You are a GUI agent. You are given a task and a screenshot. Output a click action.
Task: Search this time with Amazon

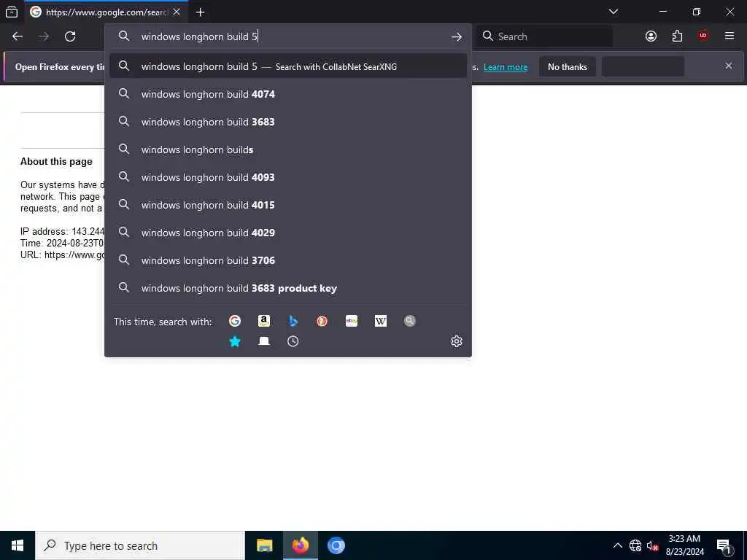pyautogui.click(x=264, y=321)
